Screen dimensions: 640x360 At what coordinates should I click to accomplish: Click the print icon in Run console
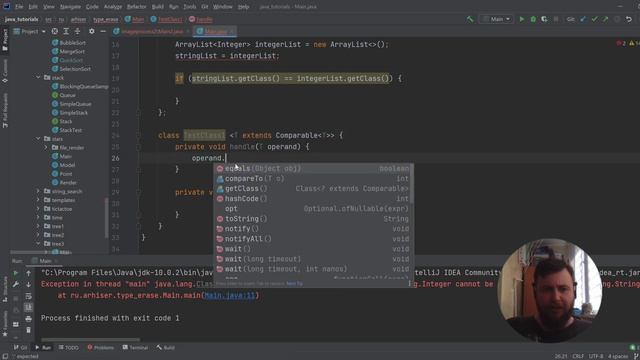29,318
